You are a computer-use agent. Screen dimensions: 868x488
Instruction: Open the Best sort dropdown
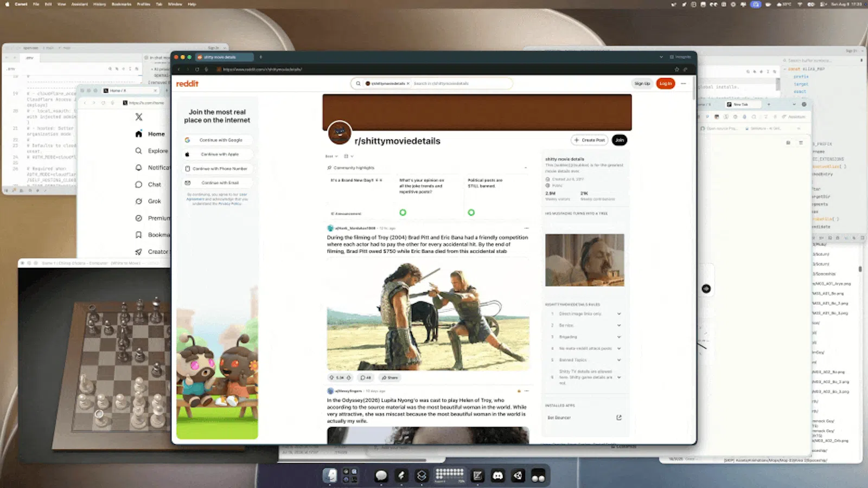point(331,156)
